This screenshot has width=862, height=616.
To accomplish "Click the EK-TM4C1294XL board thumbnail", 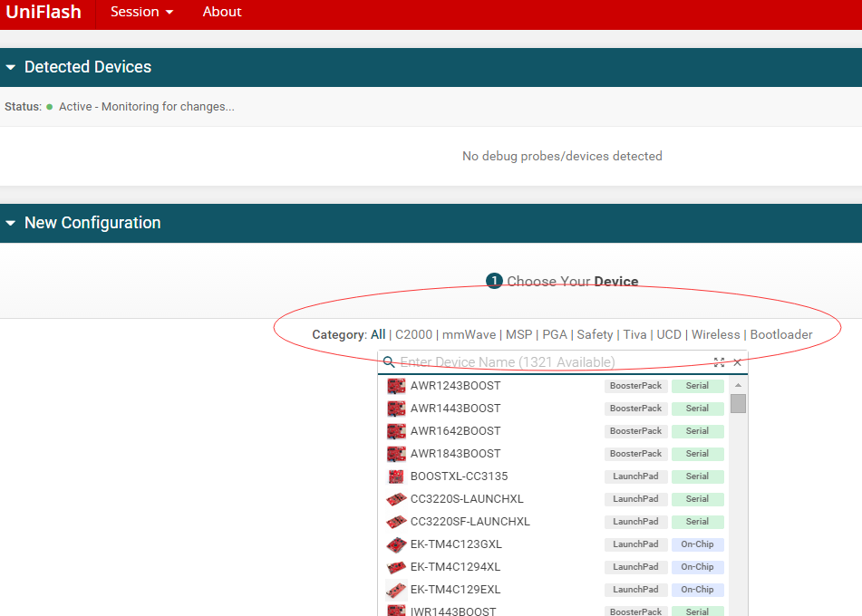I will pyautogui.click(x=396, y=567).
